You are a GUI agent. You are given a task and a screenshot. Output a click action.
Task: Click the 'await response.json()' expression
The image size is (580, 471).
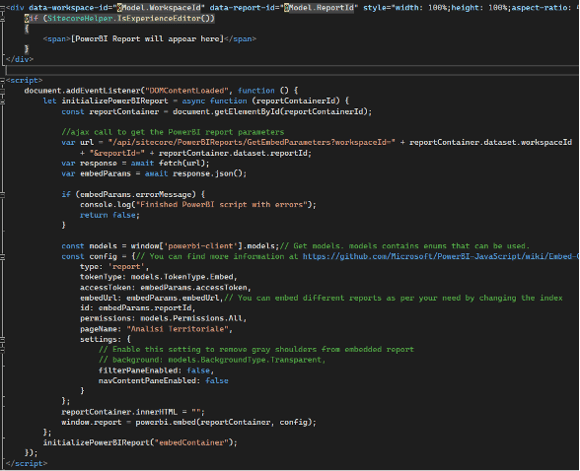(x=193, y=174)
